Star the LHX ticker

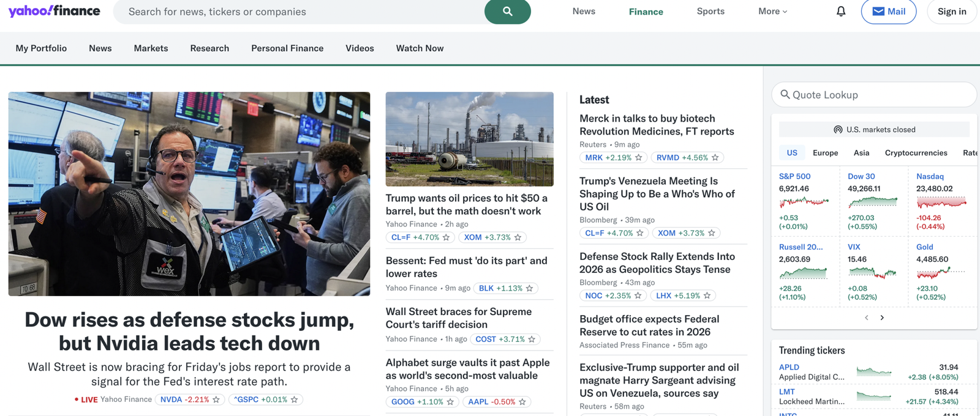coord(707,295)
